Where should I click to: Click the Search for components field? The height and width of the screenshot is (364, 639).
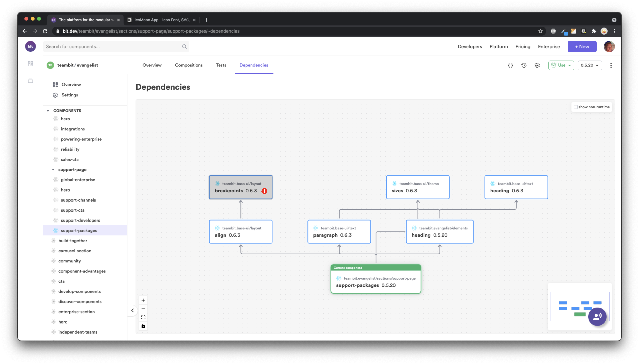(113, 46)
